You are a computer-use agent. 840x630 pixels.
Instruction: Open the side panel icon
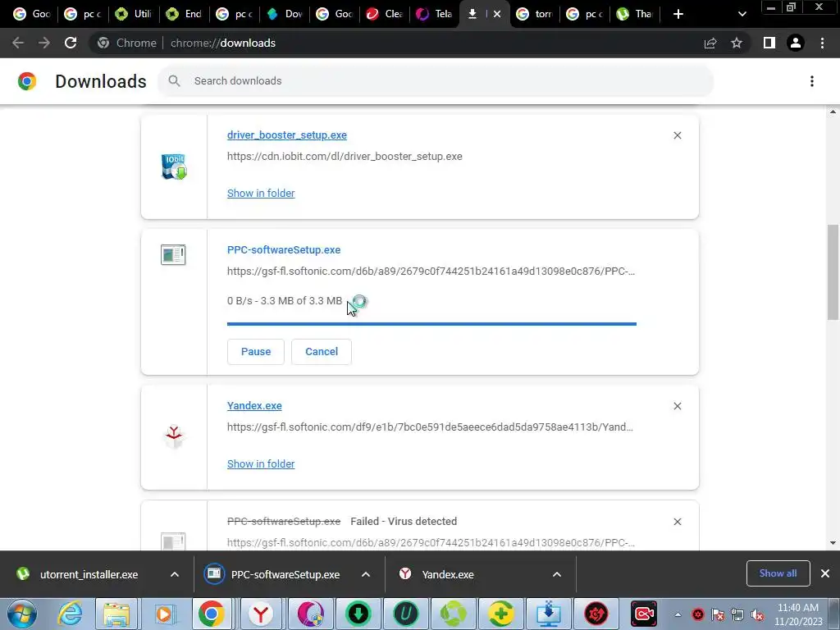click(x=769, y=43)
